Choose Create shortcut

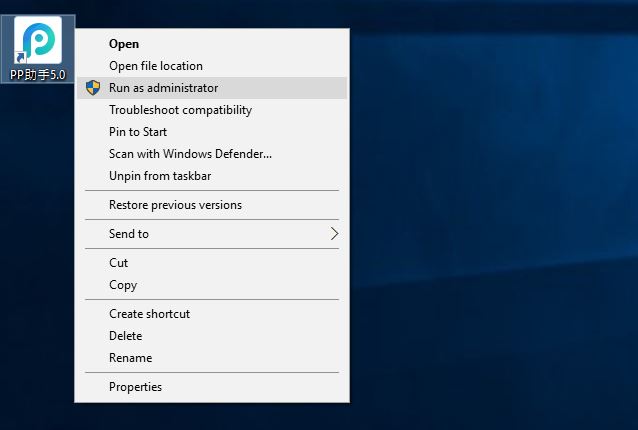[149, 314]
